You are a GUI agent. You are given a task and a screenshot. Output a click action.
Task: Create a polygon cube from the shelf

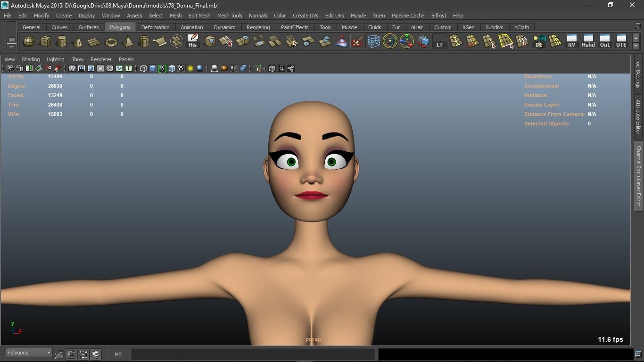click(x=45, y=41)
